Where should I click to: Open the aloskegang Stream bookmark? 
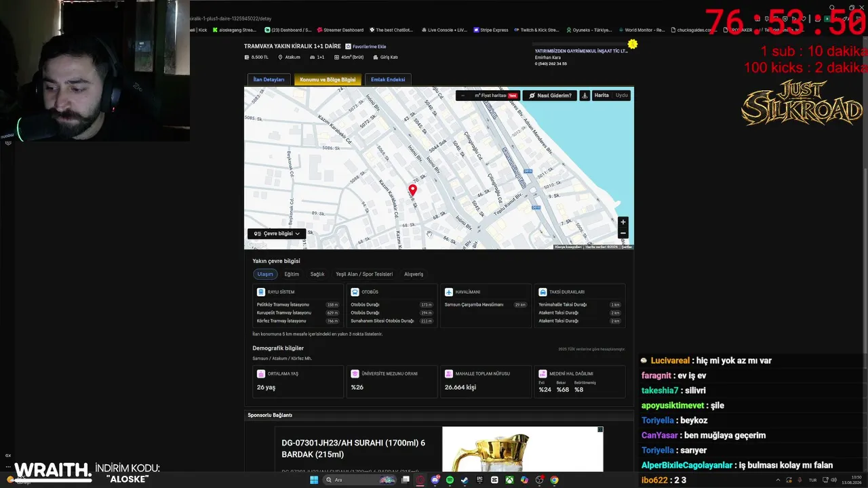[234, 30]
